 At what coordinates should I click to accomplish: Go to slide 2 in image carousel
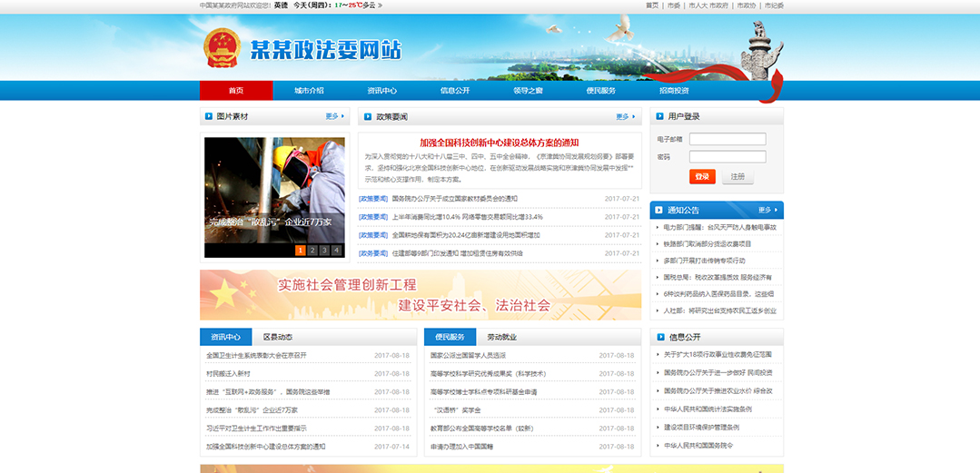point(312,251)
